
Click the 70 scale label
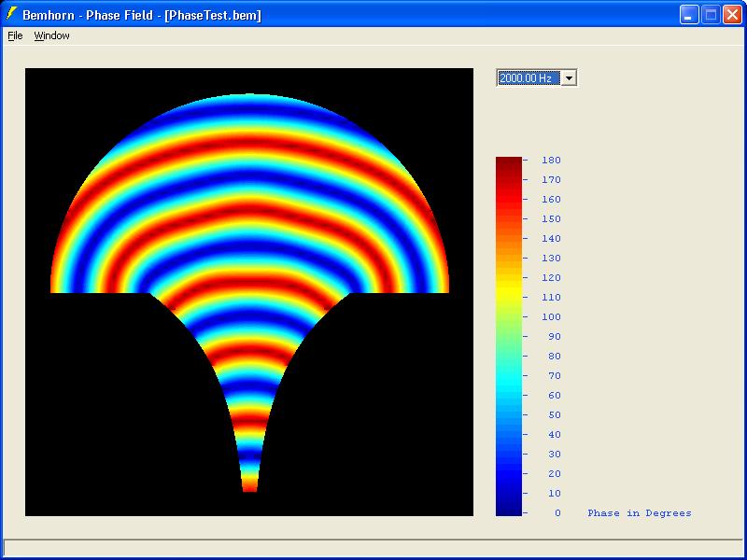[554, 375]
